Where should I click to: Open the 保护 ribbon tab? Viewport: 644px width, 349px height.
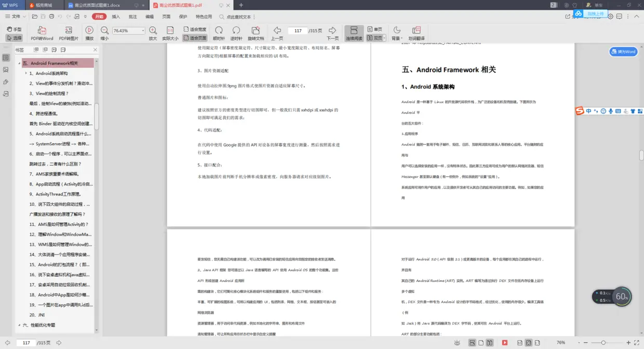(183, 17)
